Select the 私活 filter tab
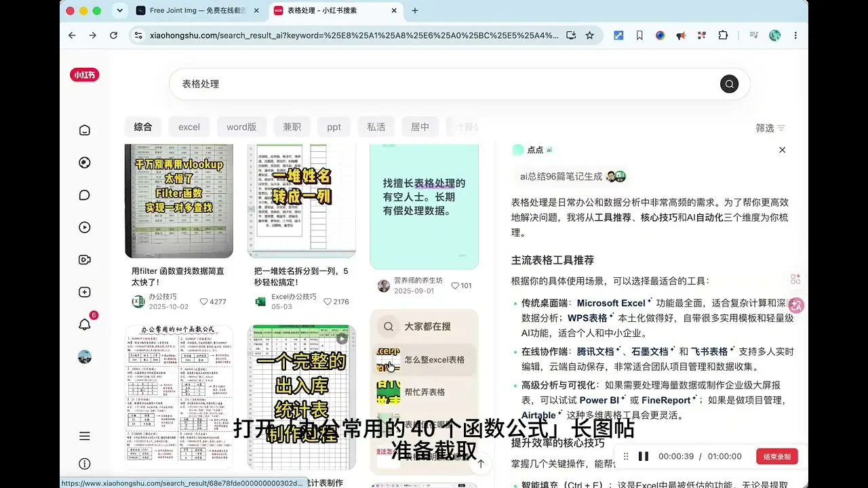This screenshot has width=868, height=488. click(x=376, y=127)
